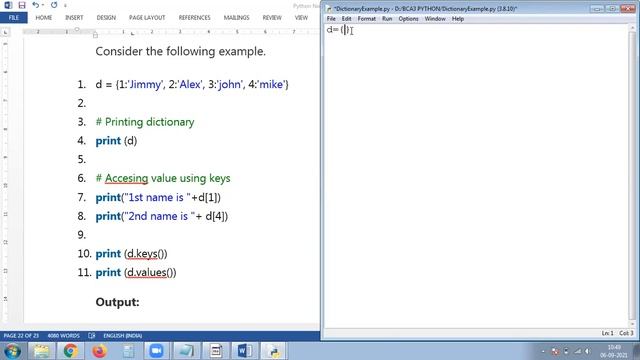Open Zoom from the taskbar

coord(156,351)
